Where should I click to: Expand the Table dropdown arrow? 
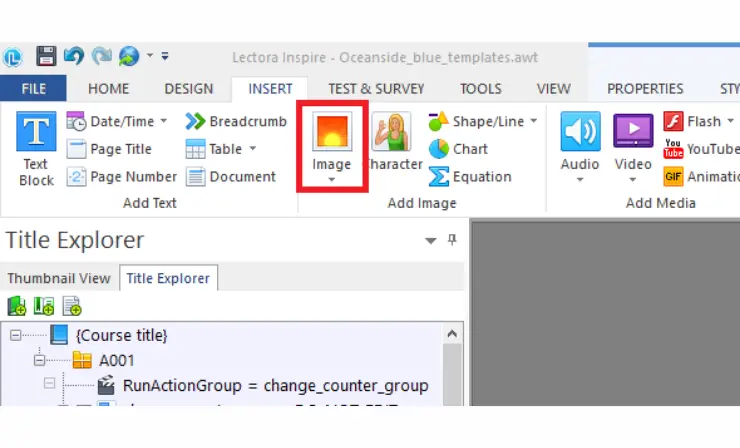253,149
